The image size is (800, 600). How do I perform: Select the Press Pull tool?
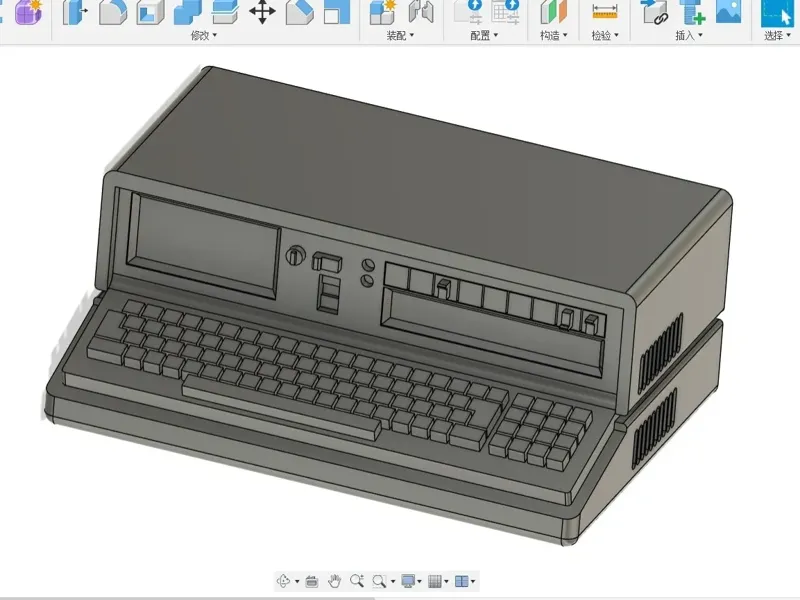(x=74, y=12)
